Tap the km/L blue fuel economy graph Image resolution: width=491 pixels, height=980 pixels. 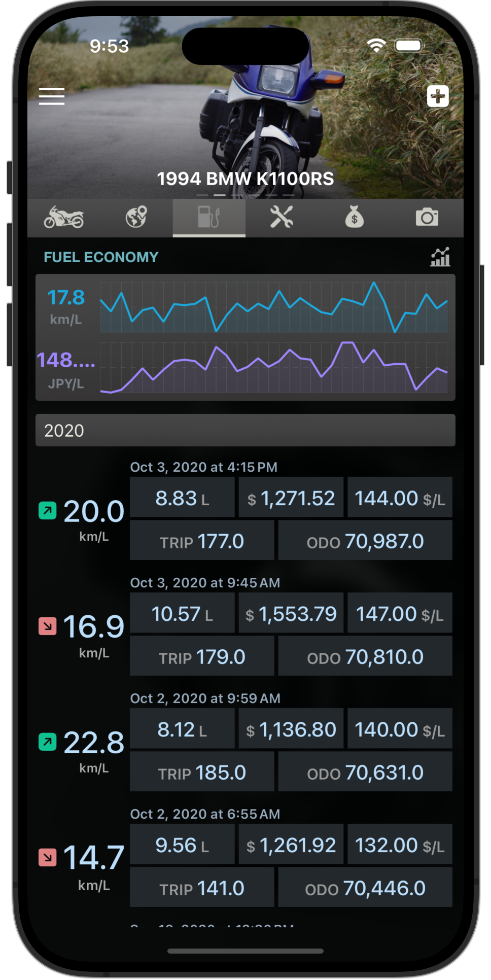273,307
